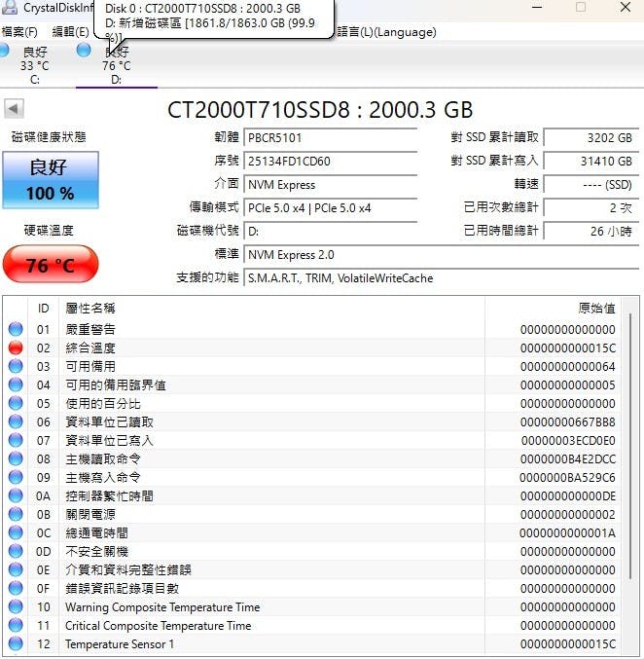Click the red 76 °C temperature button
The image size is (644, 659).
tap(51, 265)
